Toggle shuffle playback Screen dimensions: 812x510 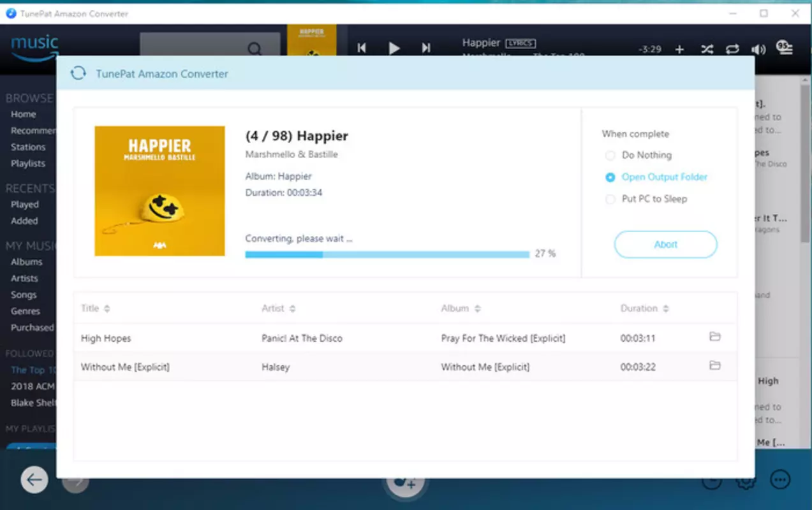[x=707, y=49]
